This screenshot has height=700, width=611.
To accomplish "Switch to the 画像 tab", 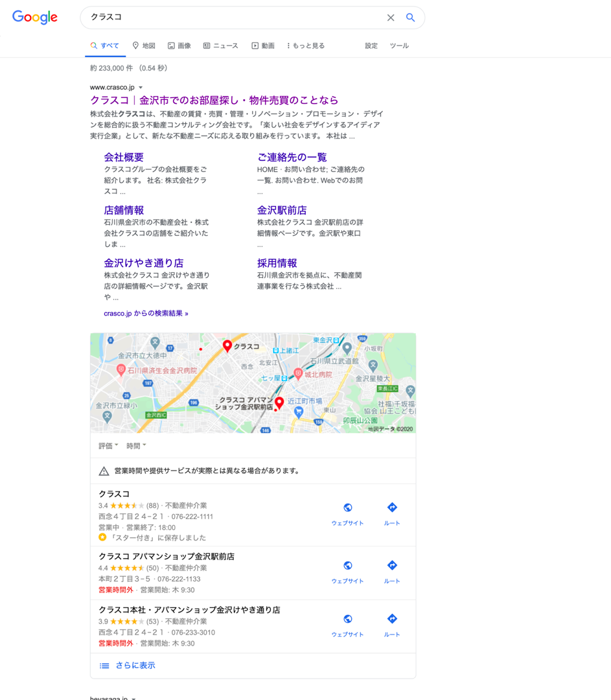I will pyautogui.click(x=179, y=45).
